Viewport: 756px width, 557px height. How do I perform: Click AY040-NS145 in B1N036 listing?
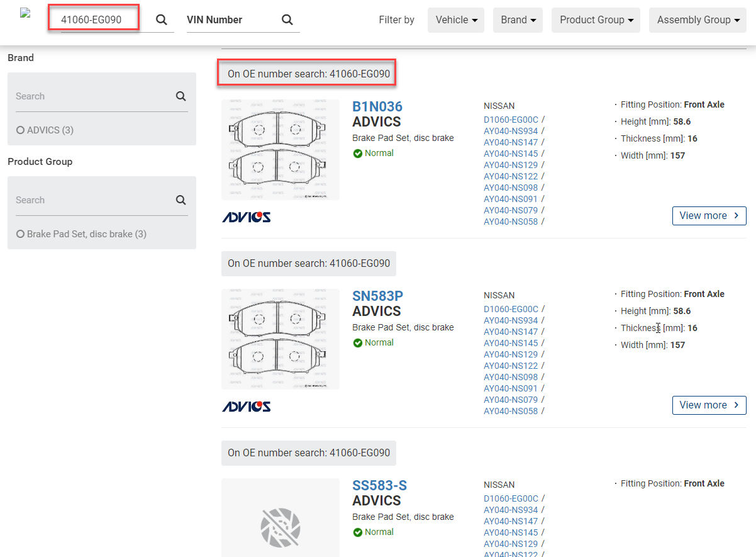click(511, 154)
